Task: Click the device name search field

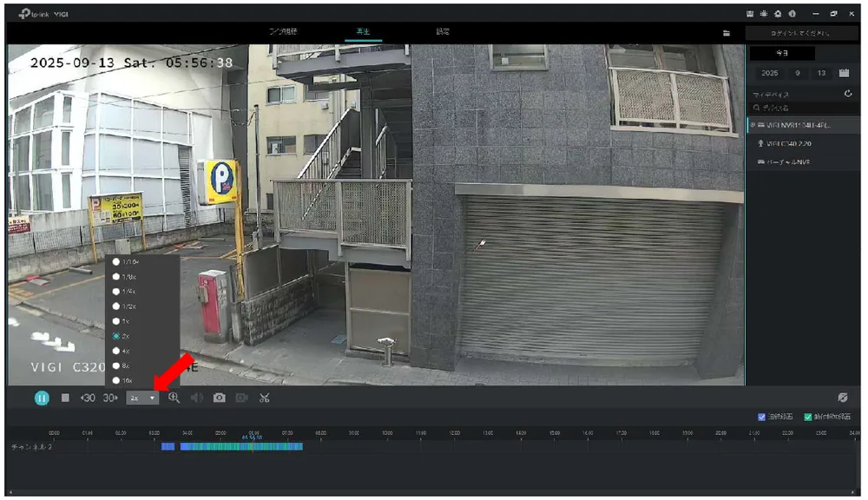Action: tap(803, 108)
